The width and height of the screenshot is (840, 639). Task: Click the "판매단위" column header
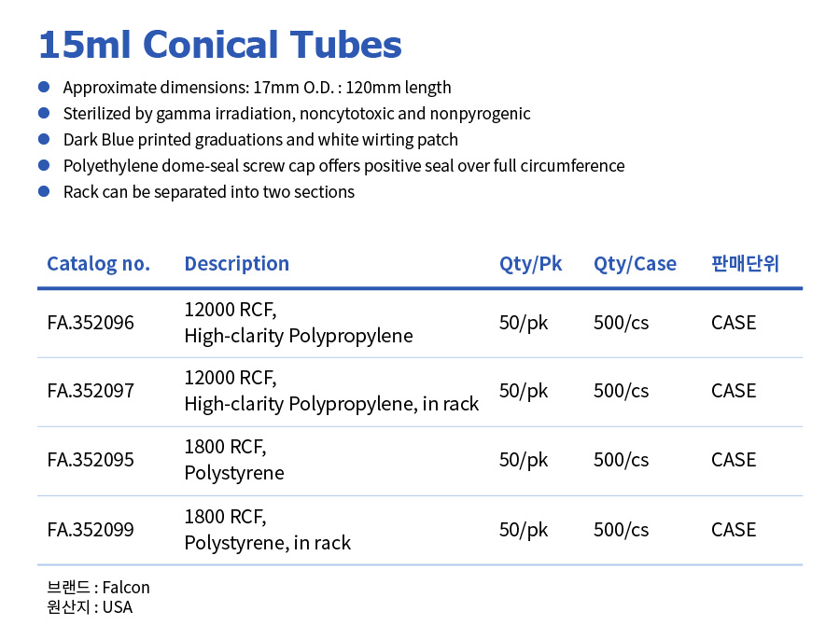(744, 263)
